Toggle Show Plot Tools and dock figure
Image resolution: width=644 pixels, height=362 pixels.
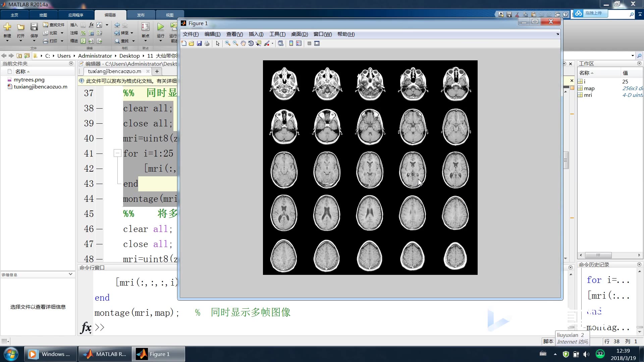317,44
